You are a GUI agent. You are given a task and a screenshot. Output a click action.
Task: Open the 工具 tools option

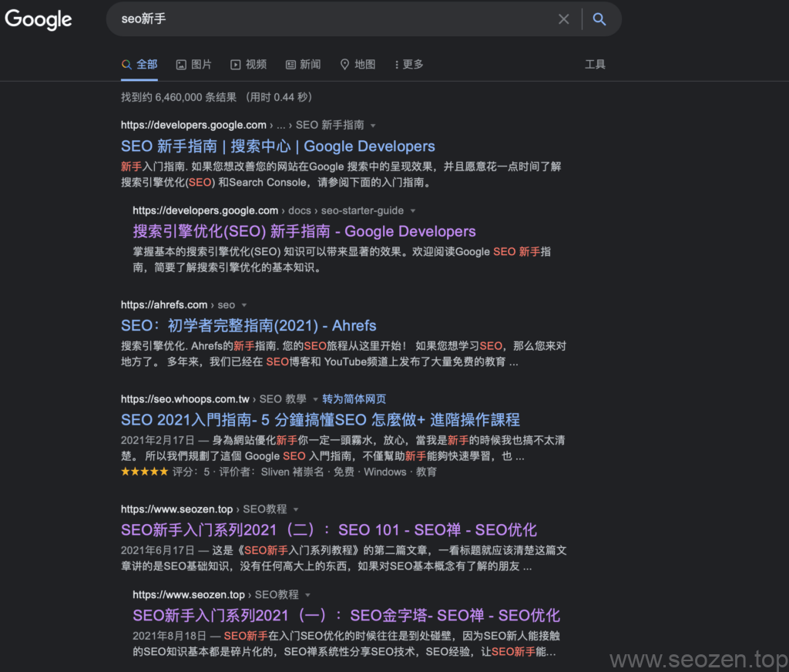tap(595, 65)
